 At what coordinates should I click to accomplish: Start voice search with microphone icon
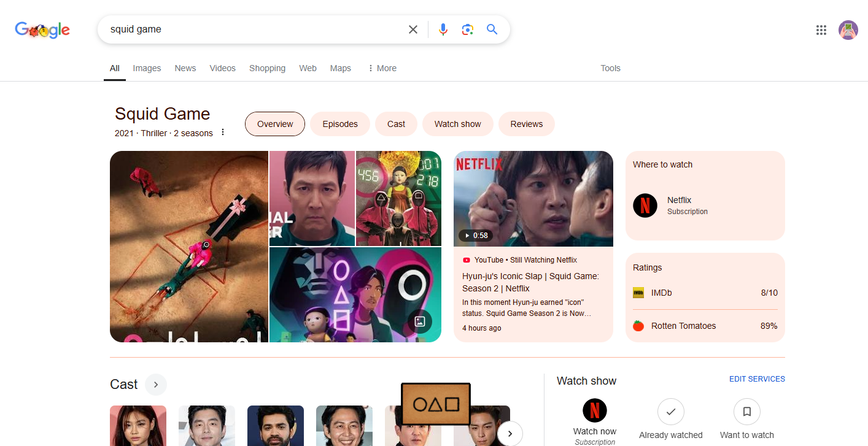tap(443, 29)
